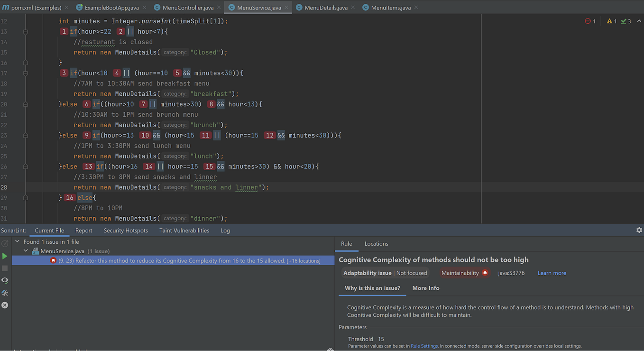This screenshot has width=644, height=351.
Task: Collapse the MenuService.java tree entry
Action: pyautogui.click(x=26, y=251)
